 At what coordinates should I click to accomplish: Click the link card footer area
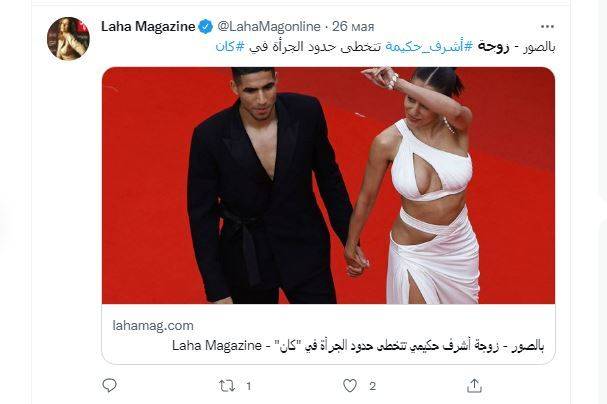(328, 334)
